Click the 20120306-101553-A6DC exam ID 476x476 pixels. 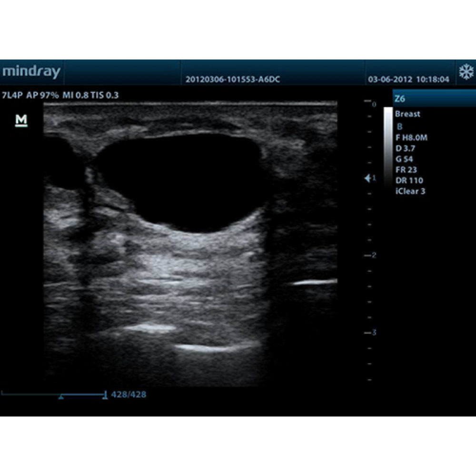pyautogui.click(x=233, y=79)
